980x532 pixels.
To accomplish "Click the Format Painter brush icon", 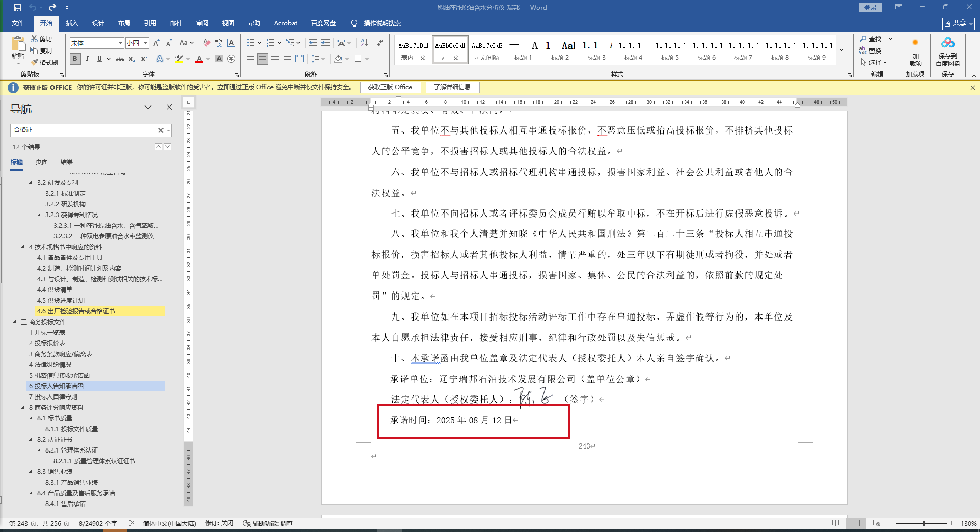I will pyautogui.click(x=35, y=62).
